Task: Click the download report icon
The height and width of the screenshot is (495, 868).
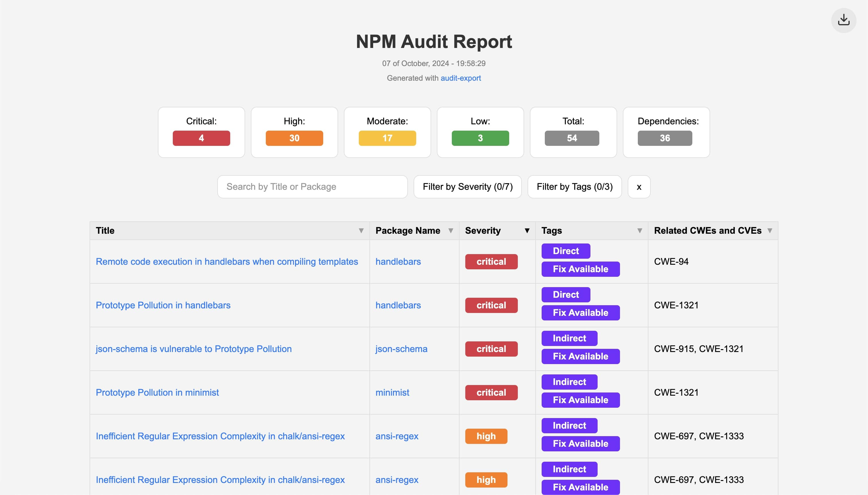Action: coord(843,20)
